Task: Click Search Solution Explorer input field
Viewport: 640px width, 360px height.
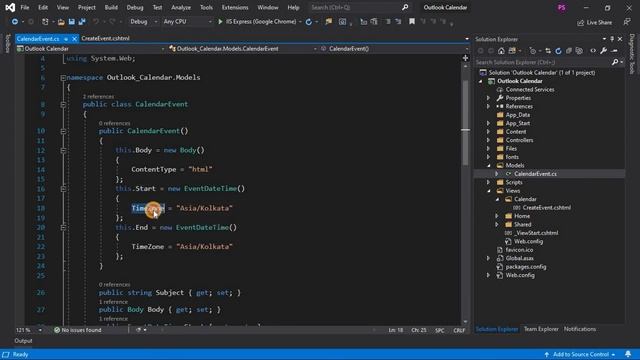Action: (543, 62)
